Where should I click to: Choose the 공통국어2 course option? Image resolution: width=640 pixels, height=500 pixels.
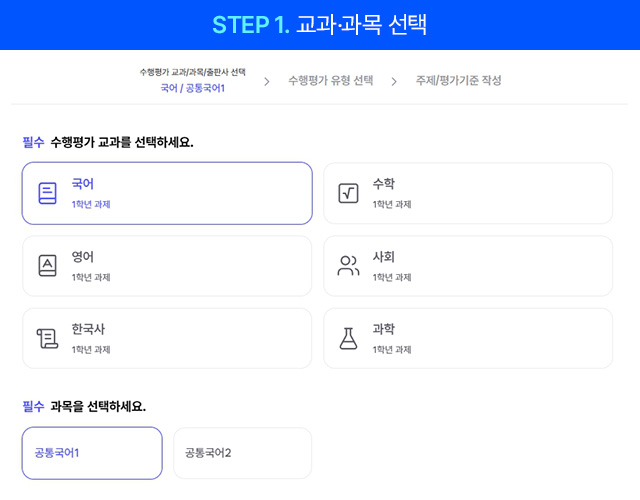(x=242, y=453)
